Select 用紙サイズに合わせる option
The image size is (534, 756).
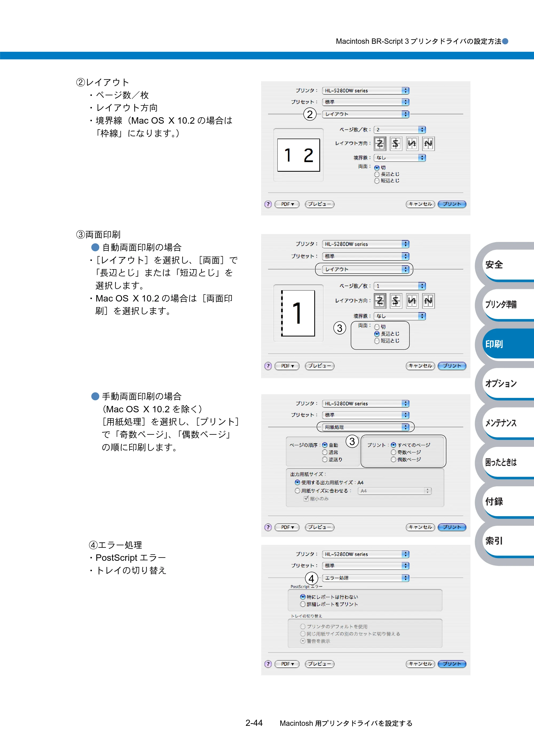pyautogui.click(x=298, y=491)
